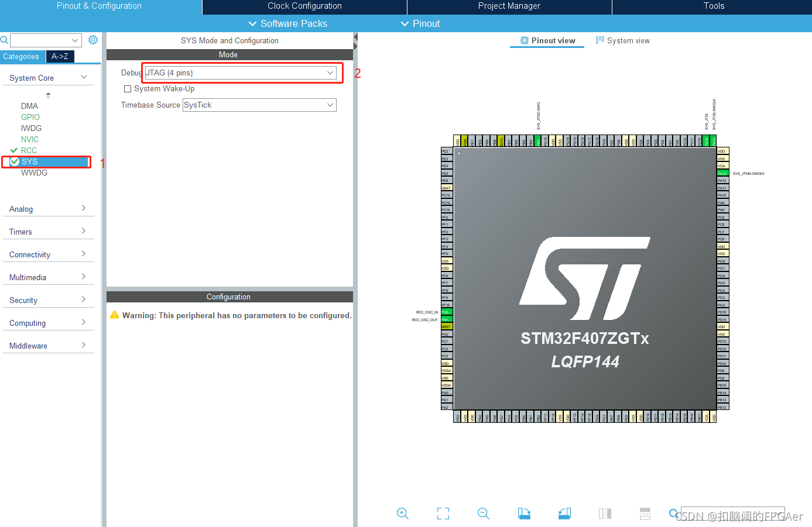
Task: Click the SYS_JTMS-SWDIO pin label
Action: [748, 174]
